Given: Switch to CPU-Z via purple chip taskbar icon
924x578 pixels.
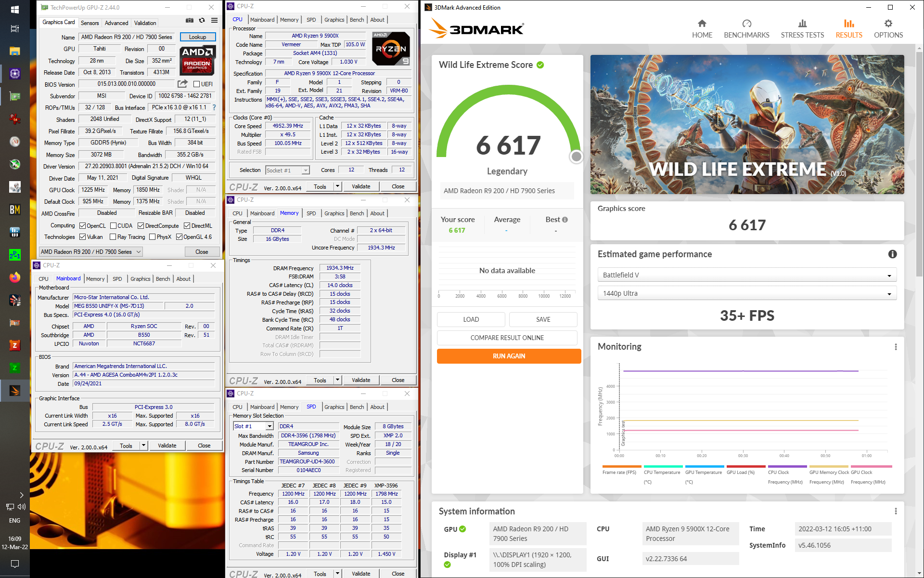Looking at the screenshot, I should click(14, 73).
